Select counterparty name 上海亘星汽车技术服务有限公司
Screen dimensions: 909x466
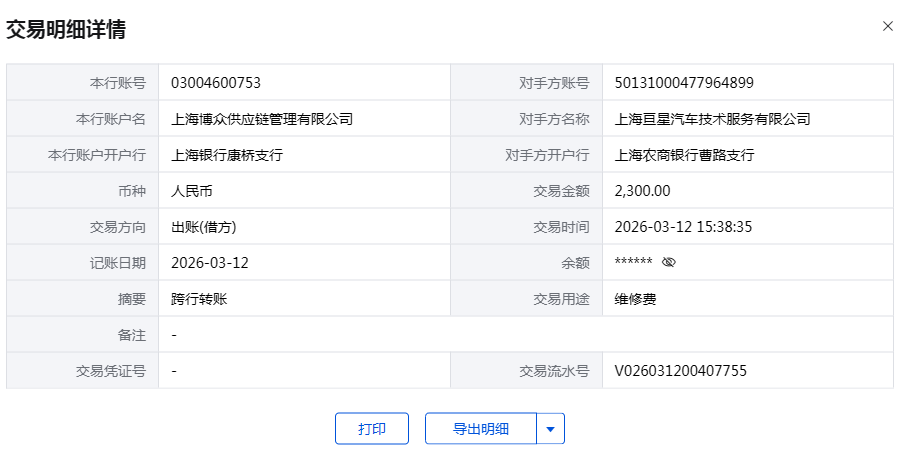click(x=712, y=119)
